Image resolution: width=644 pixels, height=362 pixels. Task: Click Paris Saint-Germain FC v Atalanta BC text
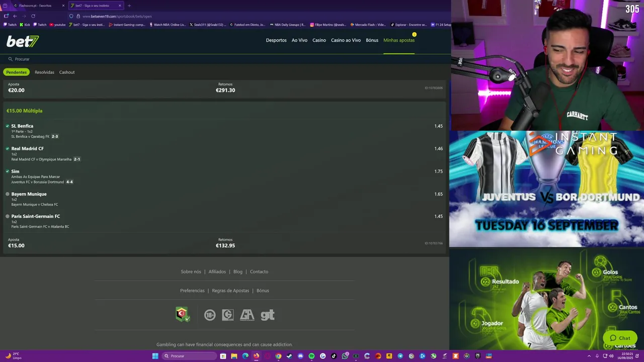[x=40, y=227]
